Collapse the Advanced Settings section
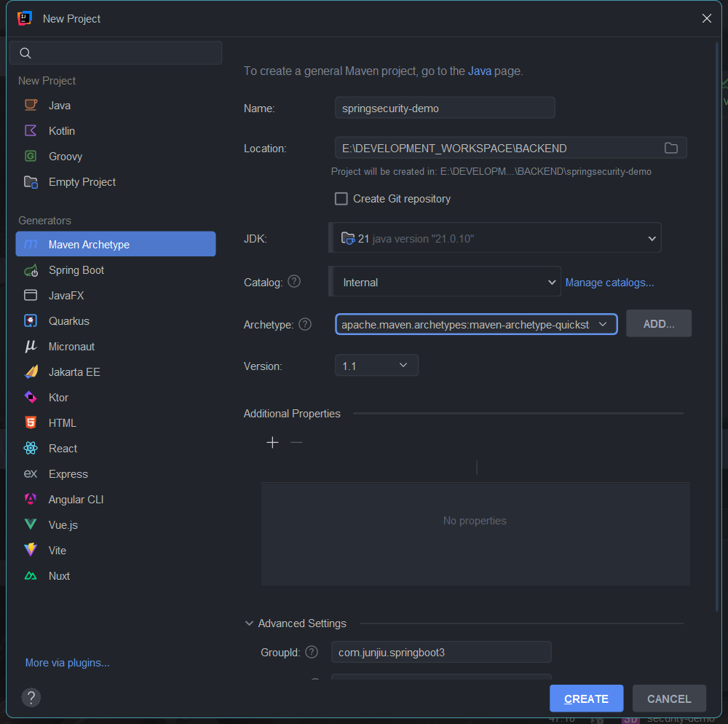Viewport: 728px width, 724px height. coord(249,623)
